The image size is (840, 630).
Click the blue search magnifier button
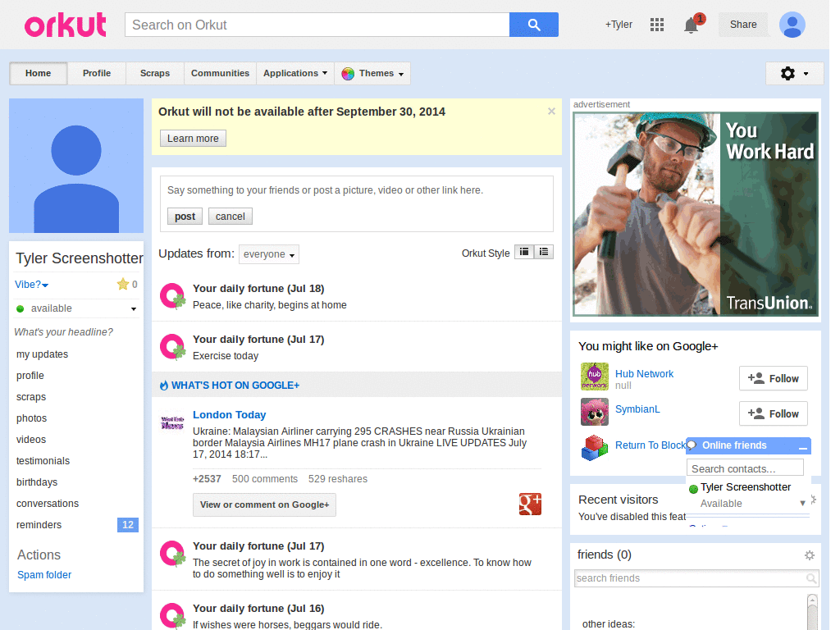click(x=533, y=25)
